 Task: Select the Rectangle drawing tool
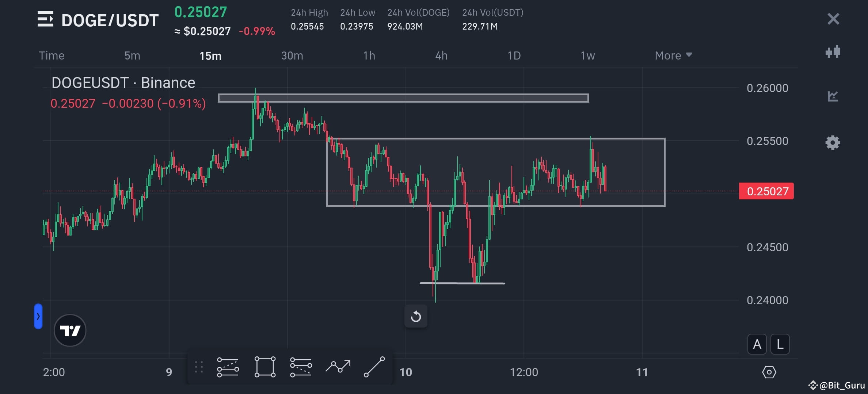click(265, 367)
